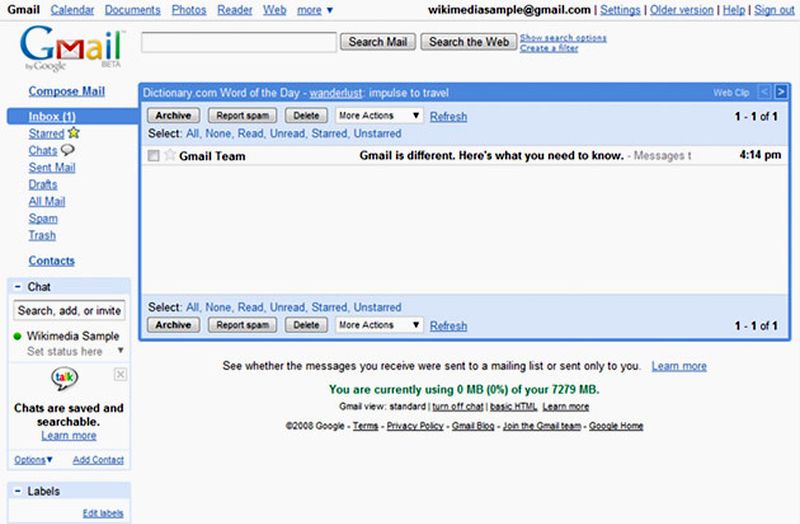
Task: Open the All Mail folder
Action: click(x=47, y=202)
